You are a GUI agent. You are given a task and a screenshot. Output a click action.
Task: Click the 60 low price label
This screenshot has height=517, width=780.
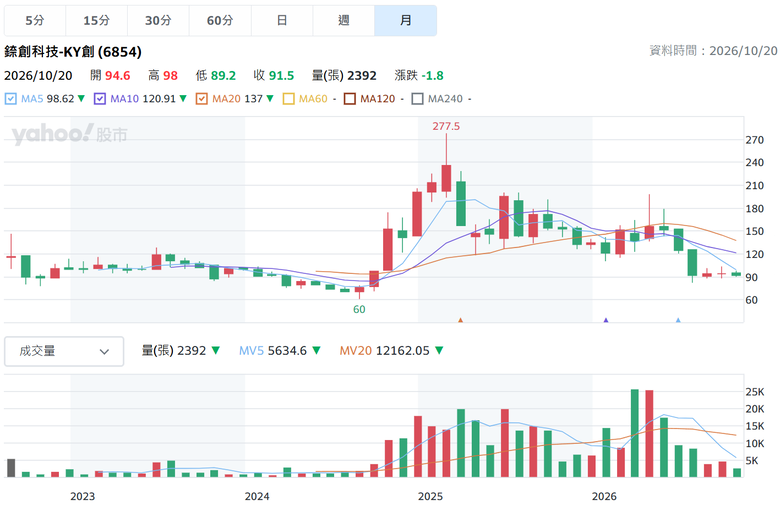359,310
